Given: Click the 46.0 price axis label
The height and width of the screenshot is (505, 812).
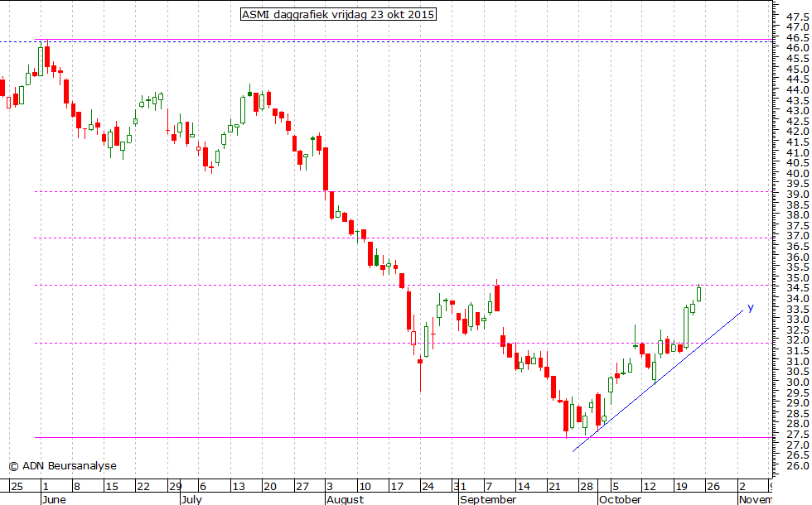Looking at the screenshot, I should [x=797, y=48].
